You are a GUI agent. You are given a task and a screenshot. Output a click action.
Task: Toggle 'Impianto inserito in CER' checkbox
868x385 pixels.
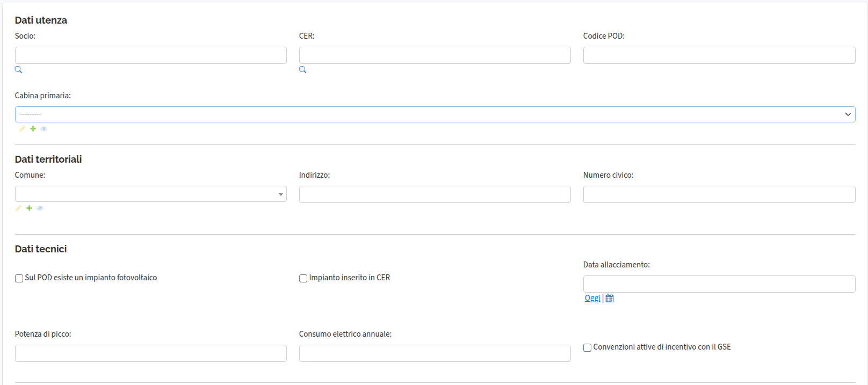(303, 278)
